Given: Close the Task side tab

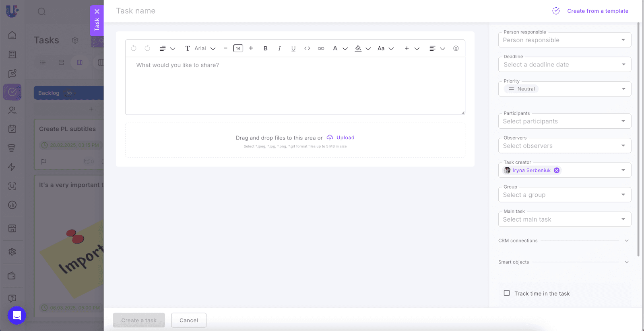Looking at the screenshot, I should [97, 12].
